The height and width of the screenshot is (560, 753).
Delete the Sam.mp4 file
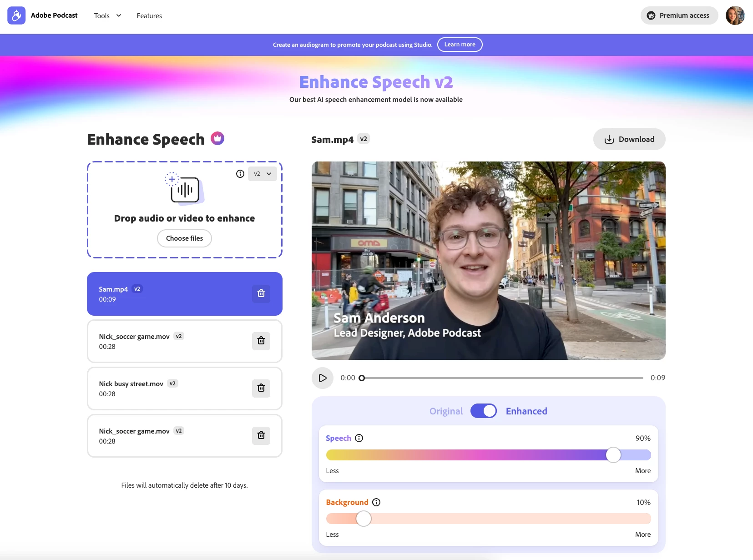click(261, 293)
